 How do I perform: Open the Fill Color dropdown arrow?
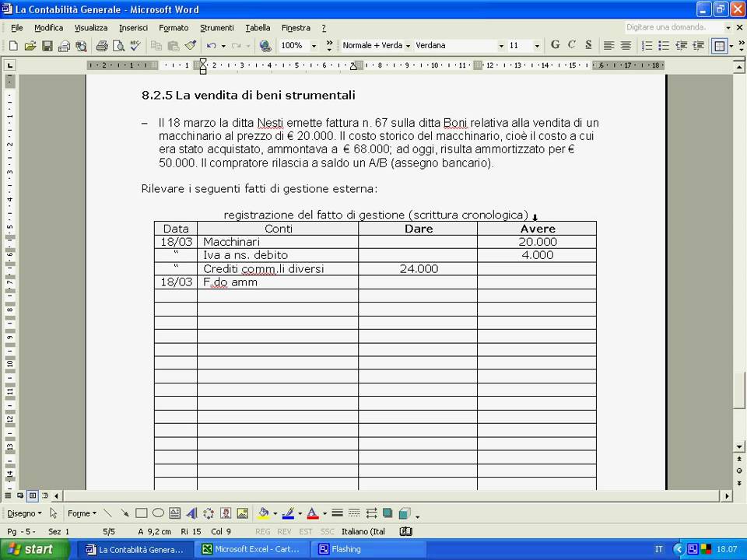point(275,514)
